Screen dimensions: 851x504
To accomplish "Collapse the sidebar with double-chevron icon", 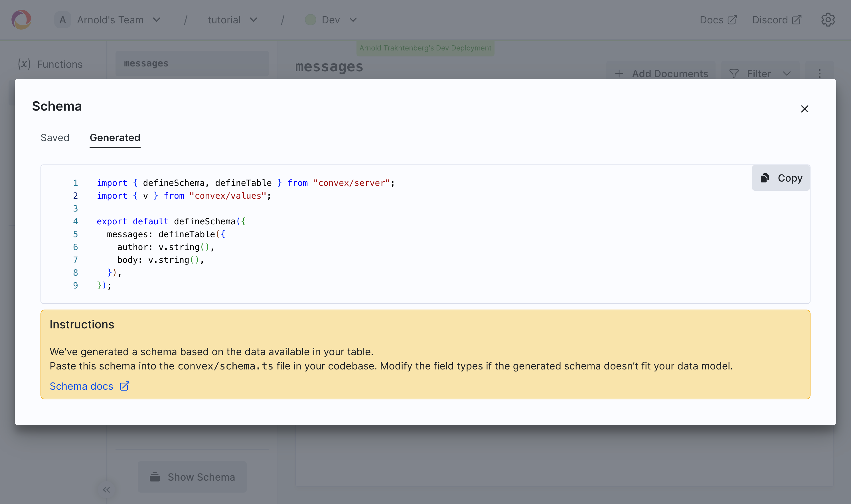I will point(106,489).
